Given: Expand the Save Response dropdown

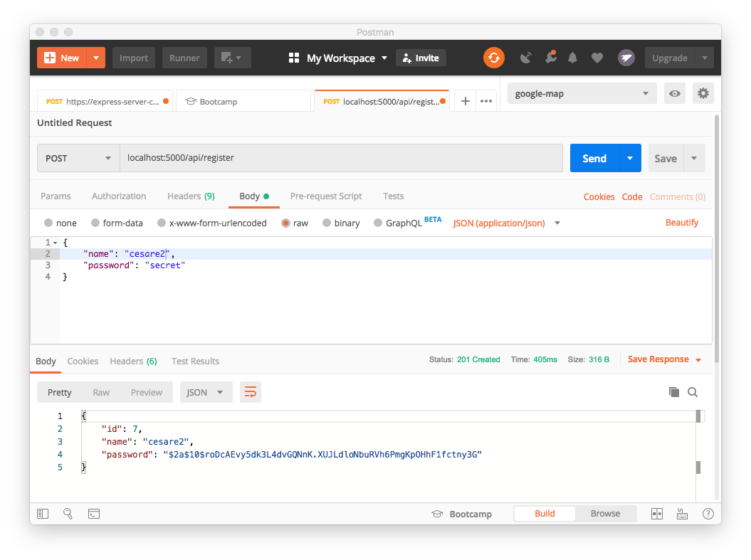Looking at the screenshot, I should (698, 359).
